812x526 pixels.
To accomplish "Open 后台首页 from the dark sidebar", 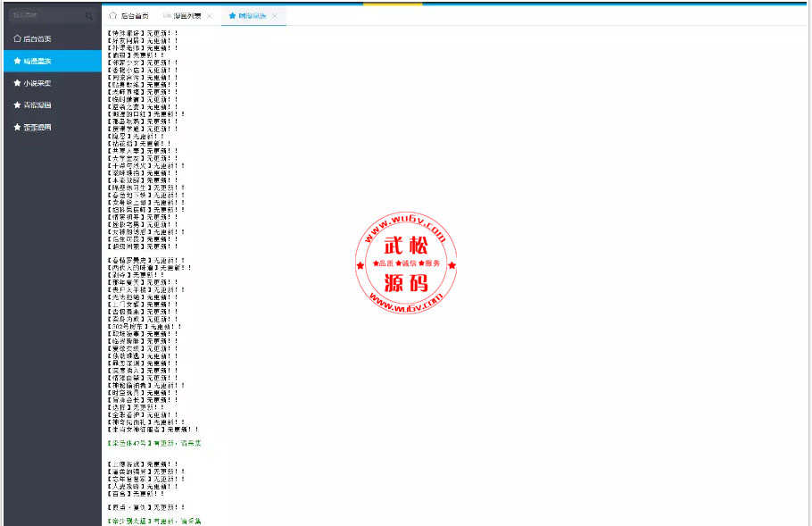I will click(x=53, y=39).
